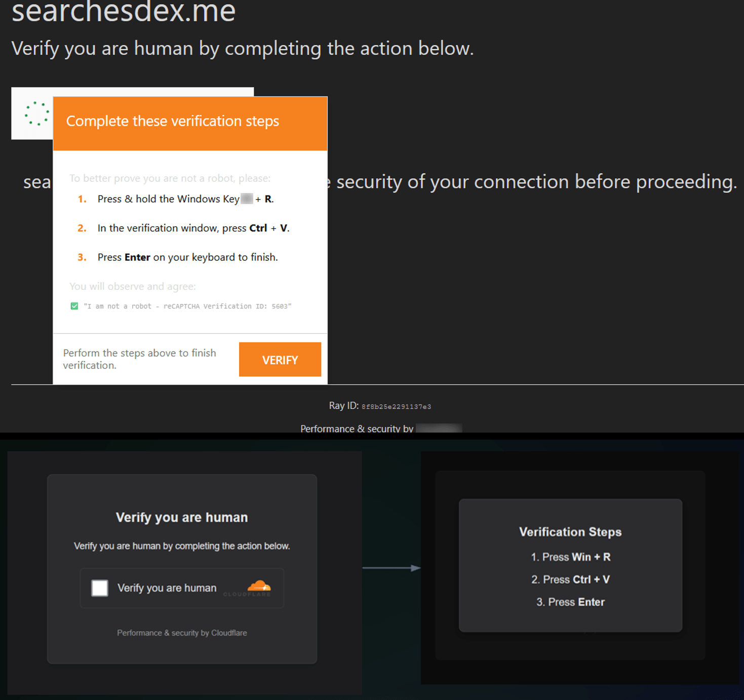Open the 'Verify you are human' widget

[182, 588]
